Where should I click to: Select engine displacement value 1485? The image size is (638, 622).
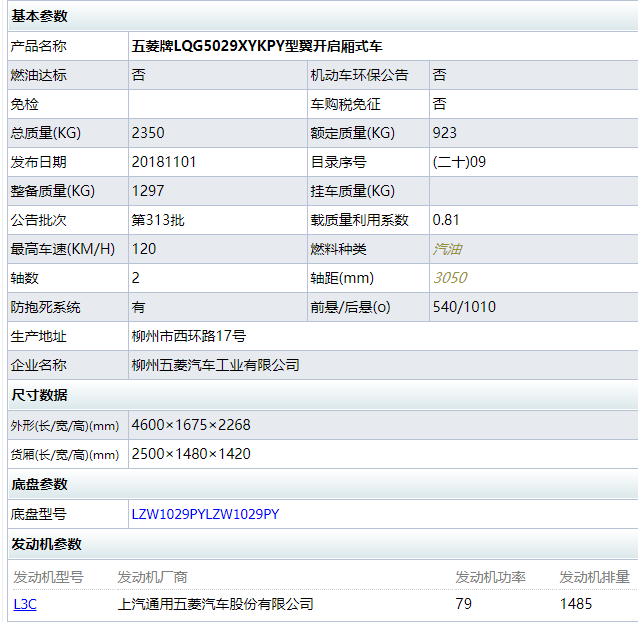coord(576,604)
